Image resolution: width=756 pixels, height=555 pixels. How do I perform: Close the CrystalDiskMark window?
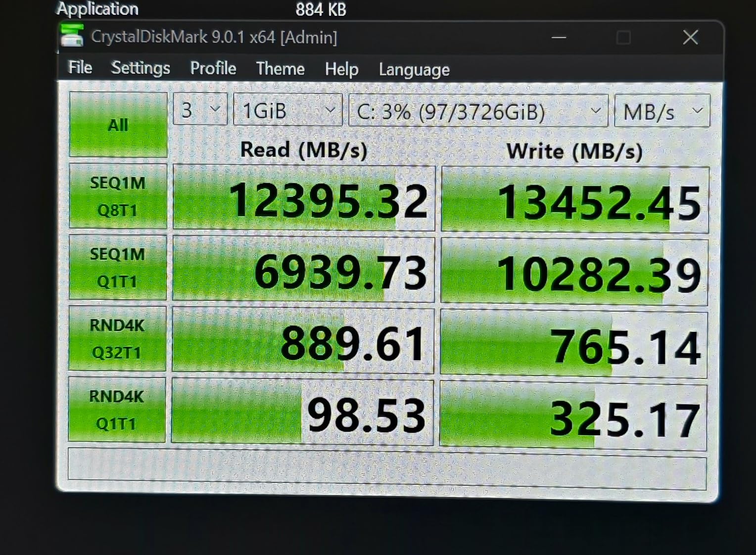click(690, 37)
